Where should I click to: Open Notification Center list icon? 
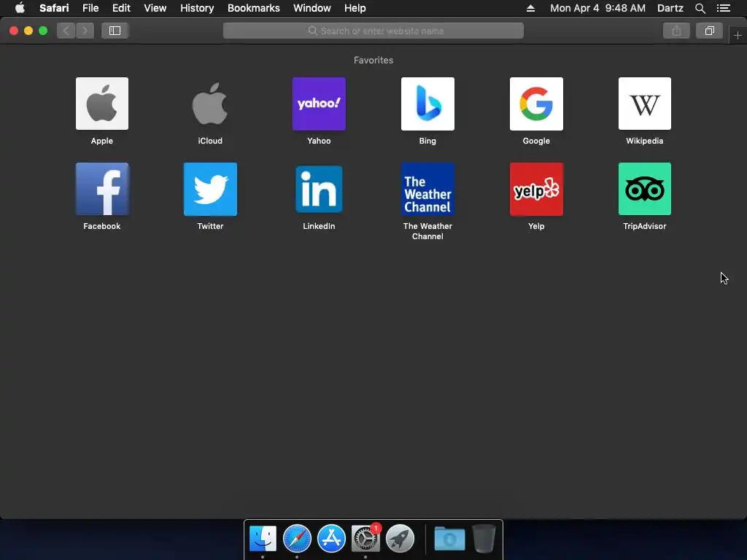tap(723, 8)
